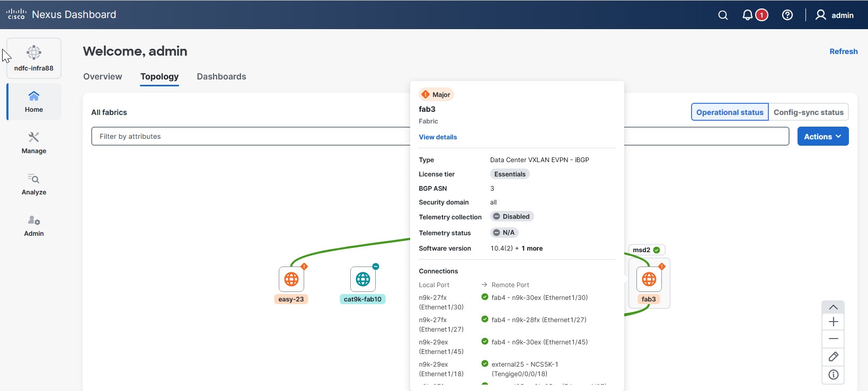Switch to the Dashboards tab
The width and height of the screenshot is (868, 391).
(222, 76)
